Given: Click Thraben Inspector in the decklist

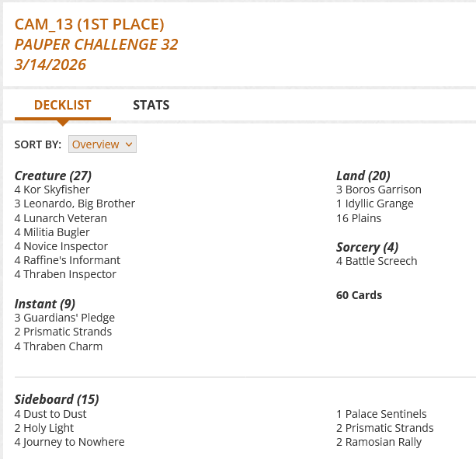Looking at the screenshot, I should pyautogui.click(x=69, y=274).
